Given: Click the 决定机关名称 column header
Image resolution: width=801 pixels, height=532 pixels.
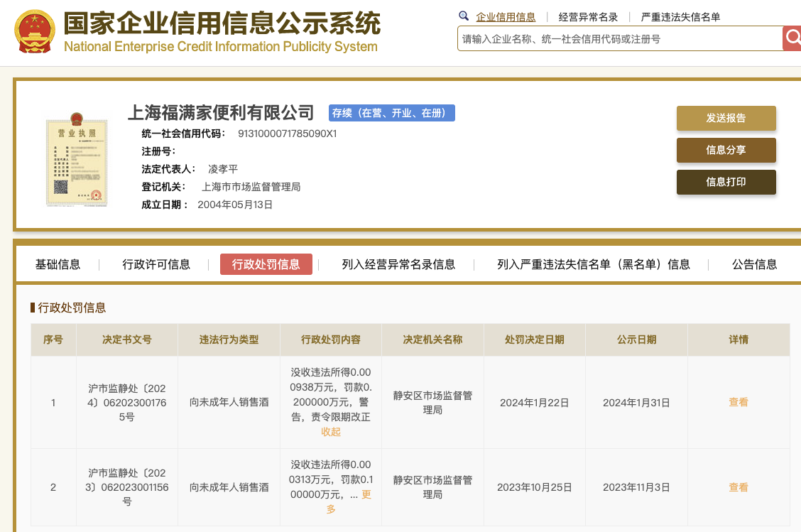Looking at the screenshot, I should [432, 340].
